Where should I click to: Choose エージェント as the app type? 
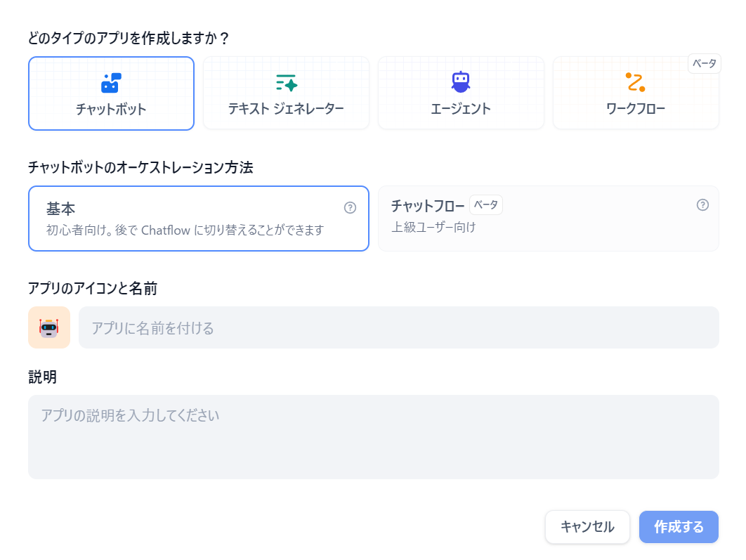pos(461,93)
